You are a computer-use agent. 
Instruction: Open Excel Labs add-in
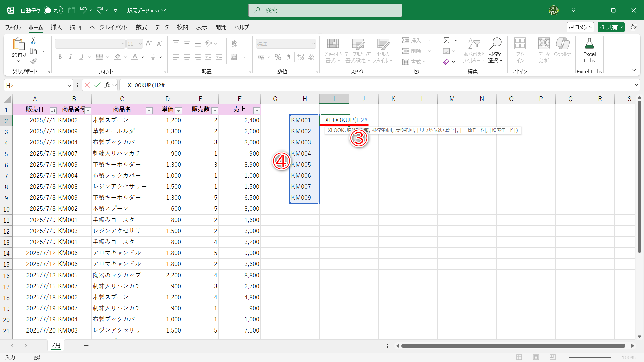pyautogui.click(x=589, y=50)
